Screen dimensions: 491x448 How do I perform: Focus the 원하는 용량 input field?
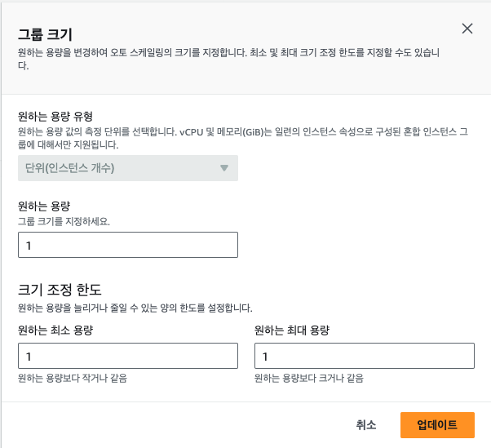(x=128, y=245)
